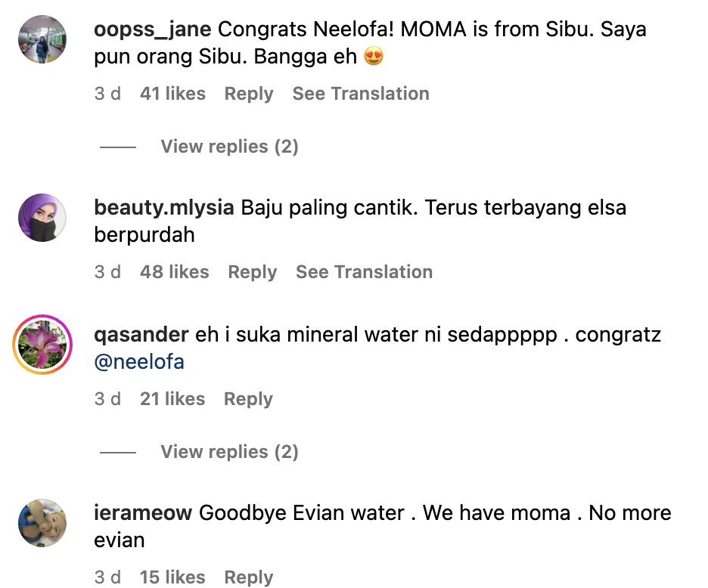See Translation of beauty.mlysia's comment

pos(364,272)
